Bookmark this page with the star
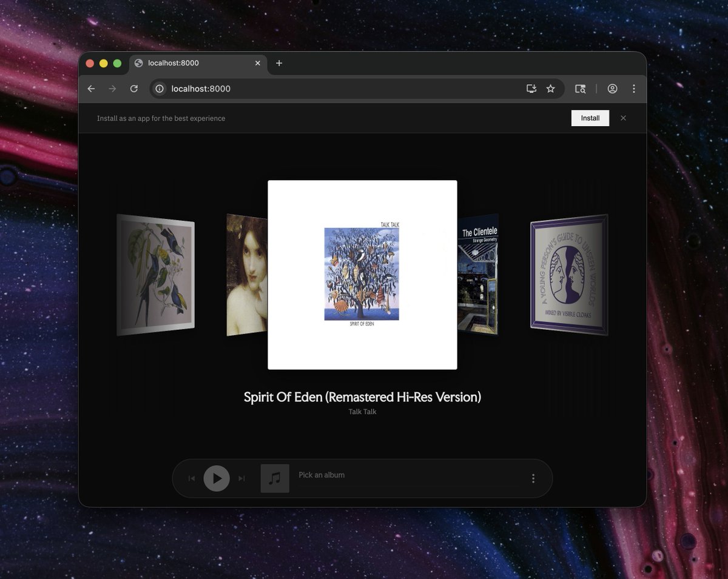The image size is (728, 579). [550, 89]
